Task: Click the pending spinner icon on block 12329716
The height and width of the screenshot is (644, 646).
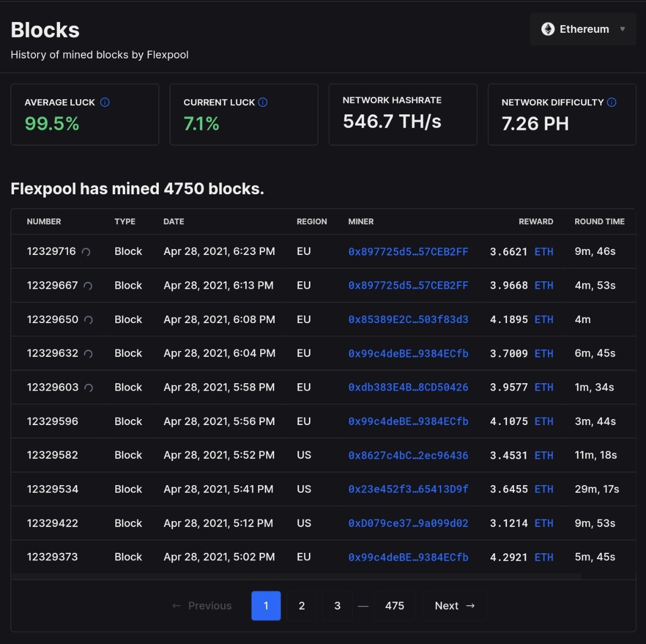Action: (x=86, y=252)
